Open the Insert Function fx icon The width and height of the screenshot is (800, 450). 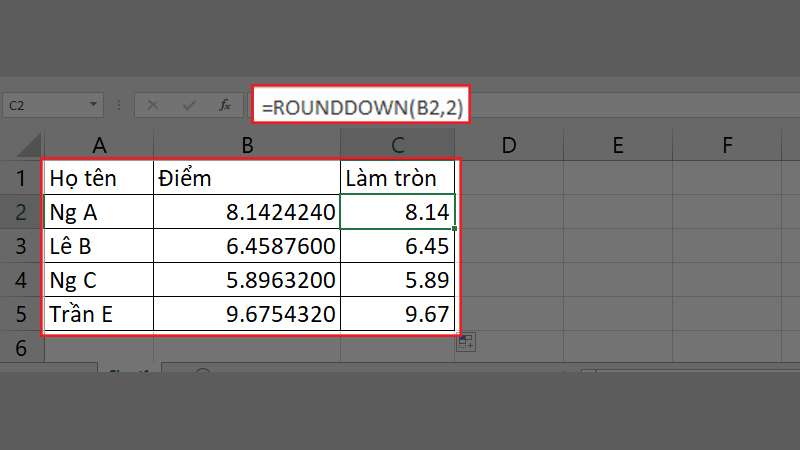(224, 105)
